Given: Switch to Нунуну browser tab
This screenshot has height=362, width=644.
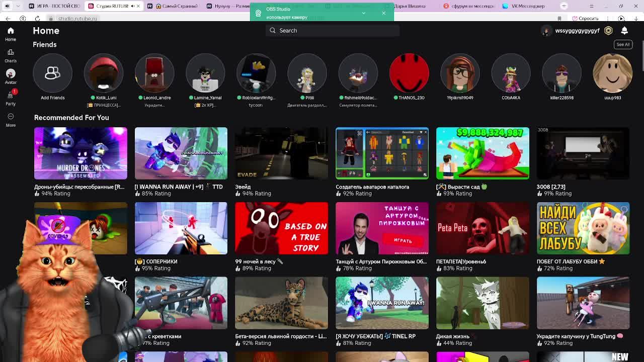Looking at the screenshot, I should [226, 6].
